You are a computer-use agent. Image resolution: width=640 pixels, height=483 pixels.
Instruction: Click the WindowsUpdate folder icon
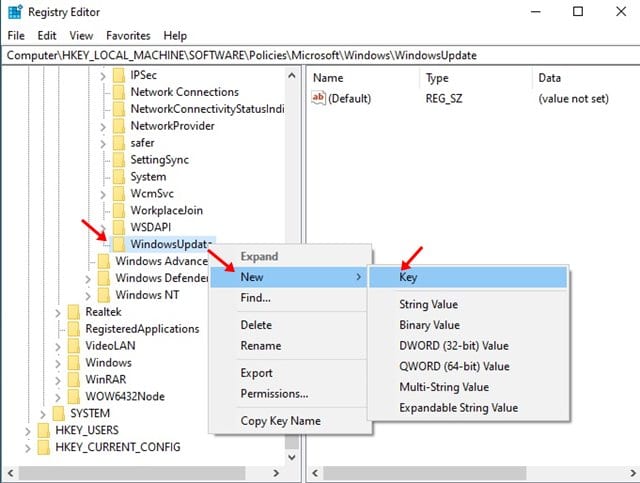pyautogui.click(x=119, y=244)
